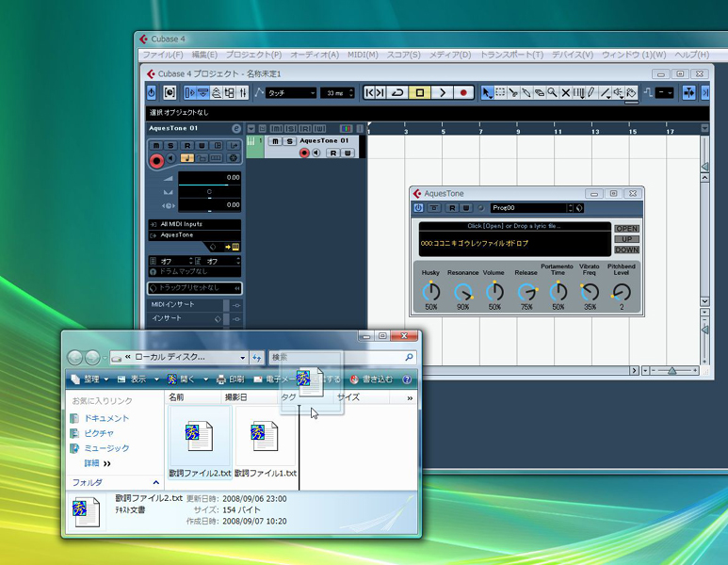
Task: Open the Pool window from the toolbar
Action: point(230,93)
